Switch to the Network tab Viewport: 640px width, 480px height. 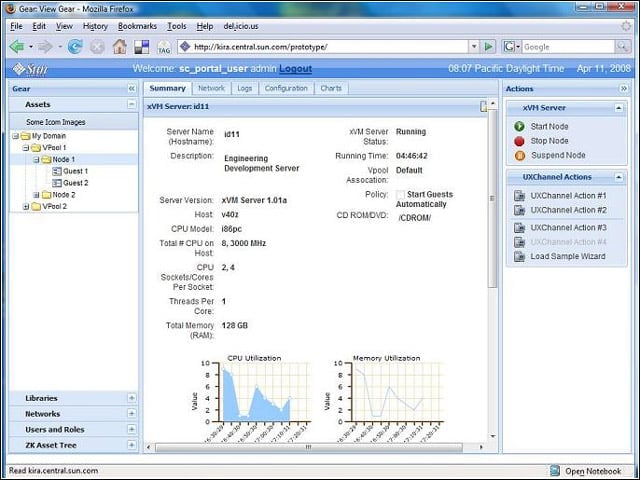click(211, 88)
